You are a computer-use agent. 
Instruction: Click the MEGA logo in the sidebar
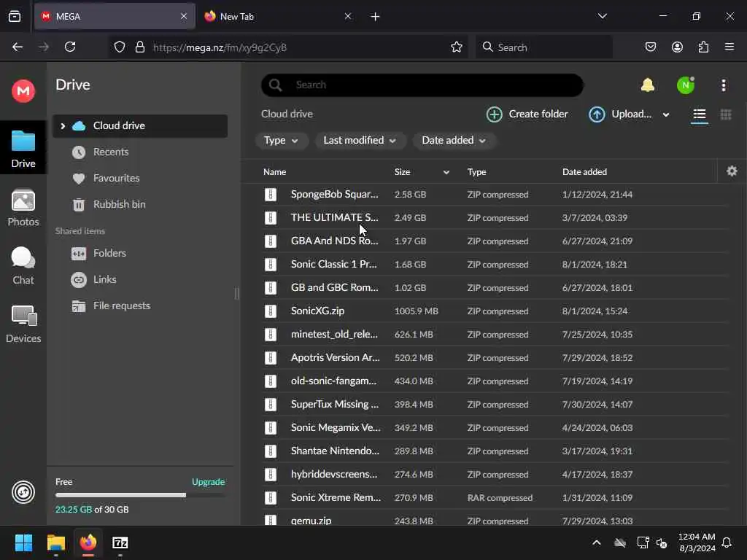click(23, 90)
